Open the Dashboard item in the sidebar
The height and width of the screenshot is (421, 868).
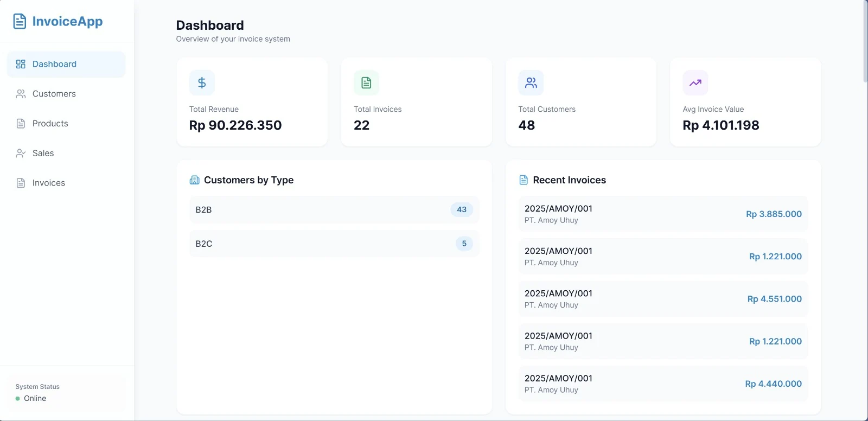pyautogui.click(x=66, y=64)
